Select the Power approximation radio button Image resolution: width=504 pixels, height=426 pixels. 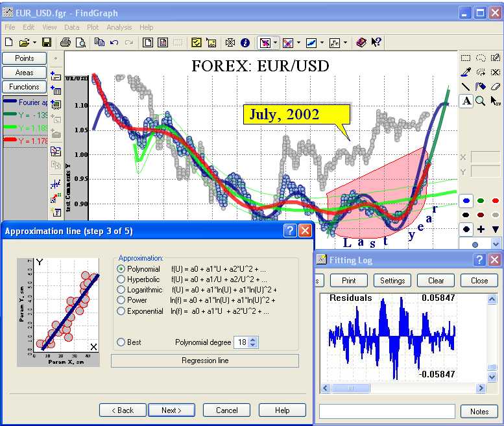click(121, 300)
